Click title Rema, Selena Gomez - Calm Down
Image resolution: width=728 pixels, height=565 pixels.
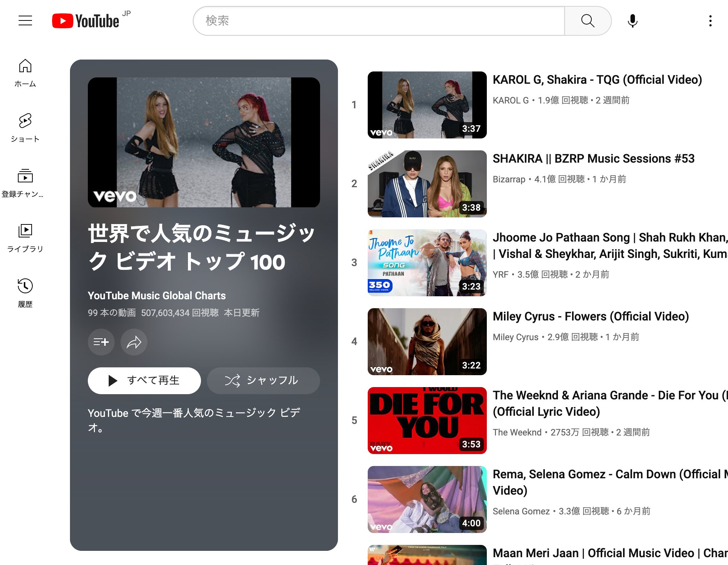[x=610, y=482]
